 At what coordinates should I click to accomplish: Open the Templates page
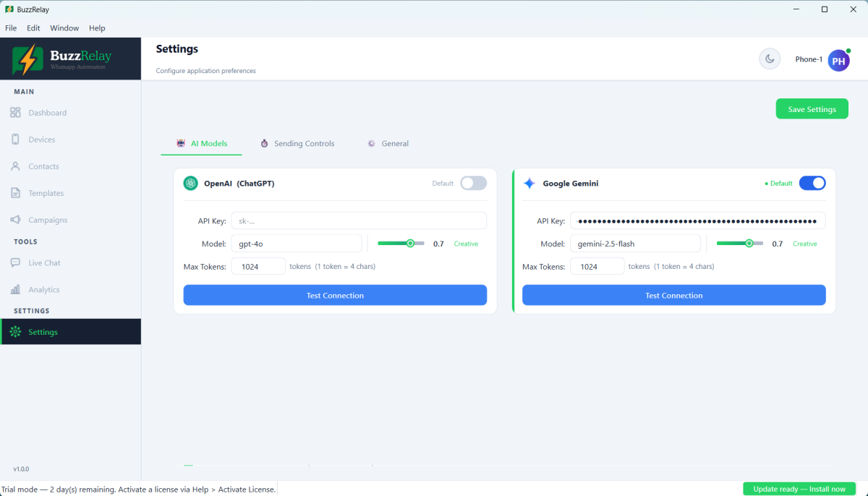(71, 193)
